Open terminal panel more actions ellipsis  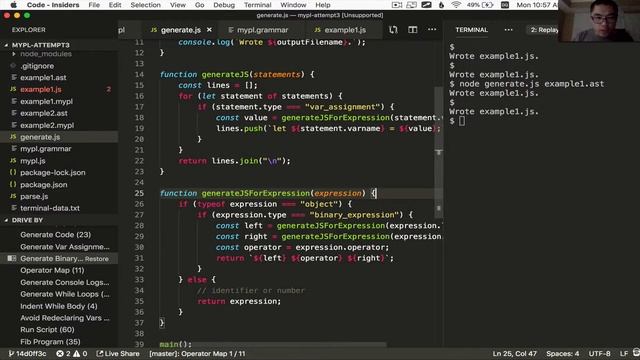point(508,30)
